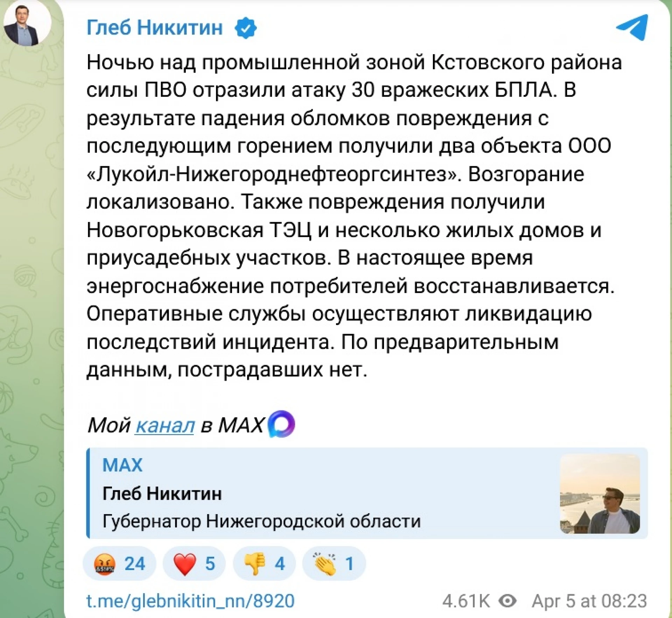Click the MAX messenger logo emoji
This screenshot has width=672, height=618.
click(281, 424)
